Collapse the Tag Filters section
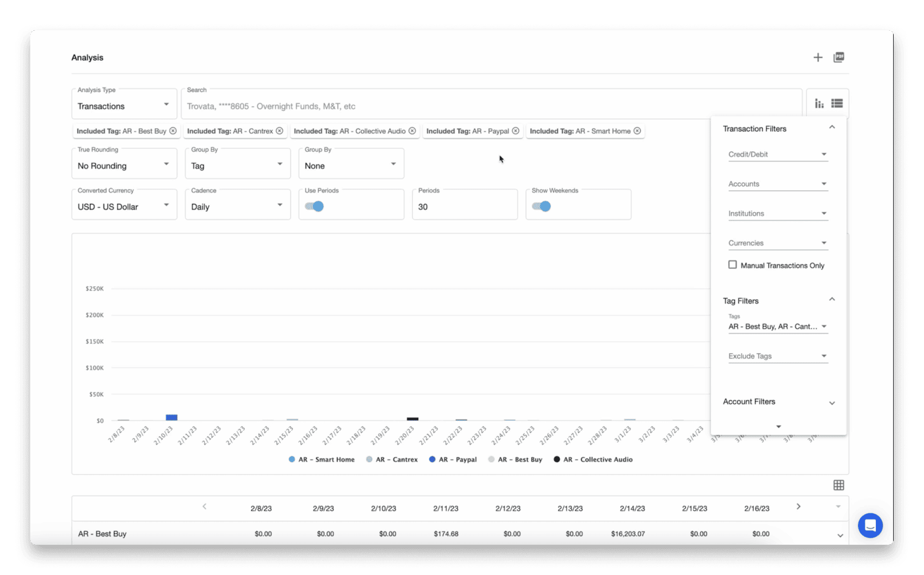This screenshot has height=575, width=924. coord(832,300)
